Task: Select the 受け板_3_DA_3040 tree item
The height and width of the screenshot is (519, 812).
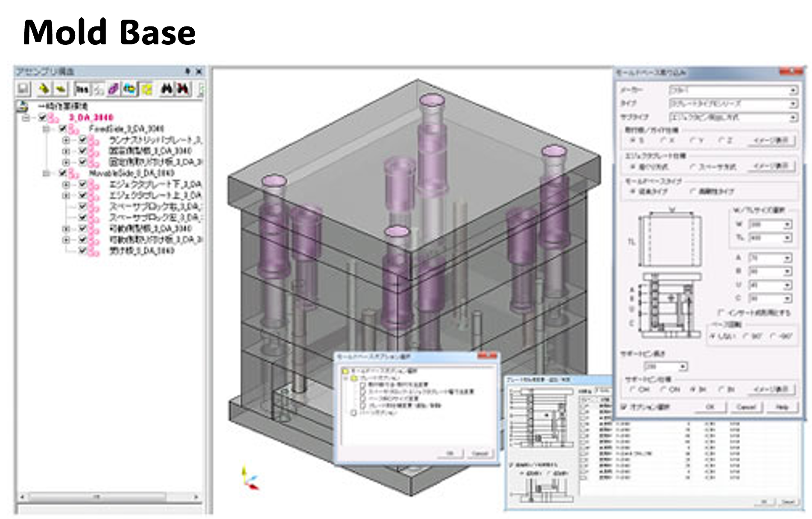Action: [x=141, y=251]
